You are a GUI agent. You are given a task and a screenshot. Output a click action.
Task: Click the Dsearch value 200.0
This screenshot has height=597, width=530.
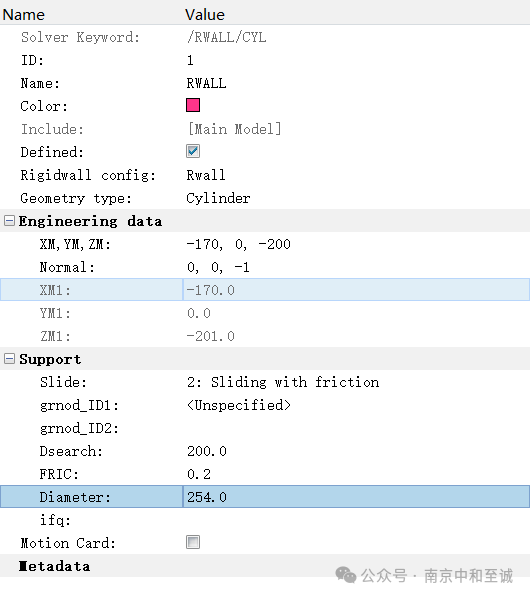point(356,451)
